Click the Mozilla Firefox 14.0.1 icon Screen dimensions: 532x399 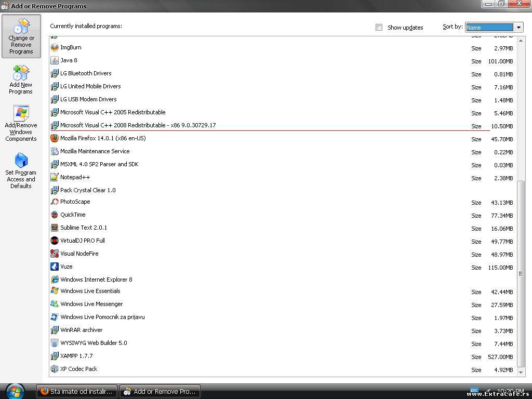click(x=54, y=138)
